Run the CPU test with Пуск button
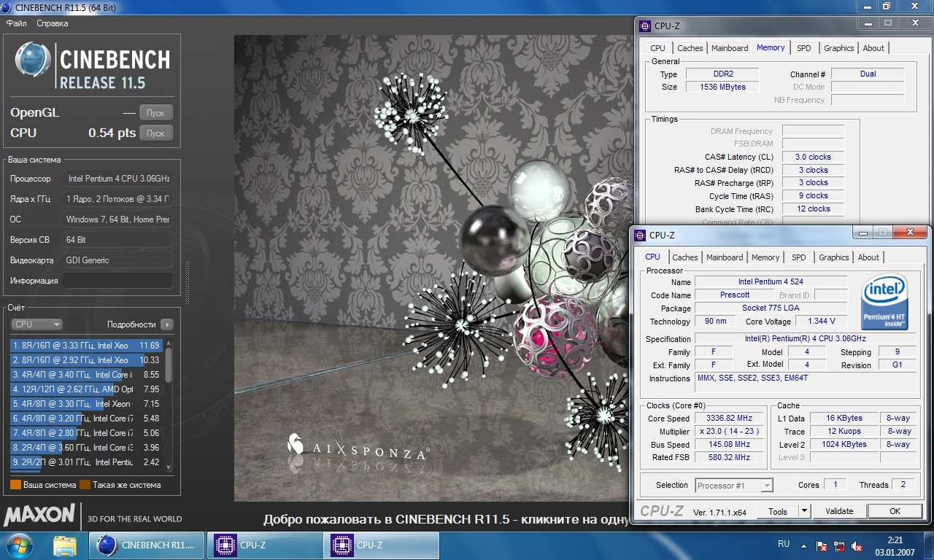This screenshot has width=934, height=560. 155,133
